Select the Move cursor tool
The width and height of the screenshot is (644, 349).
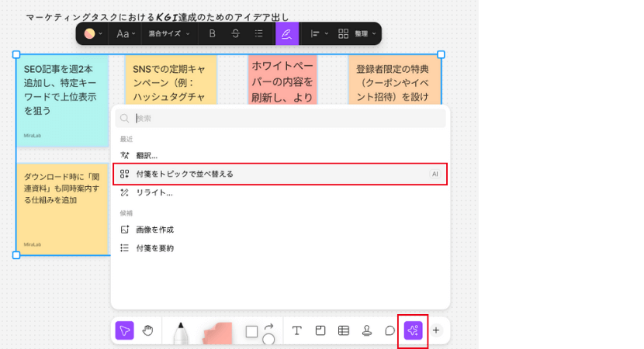click(x=124, y=330)
